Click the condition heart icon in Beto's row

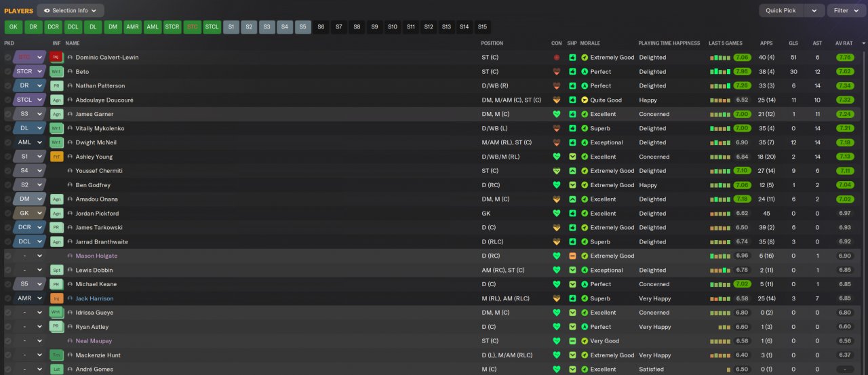(557, 72)
